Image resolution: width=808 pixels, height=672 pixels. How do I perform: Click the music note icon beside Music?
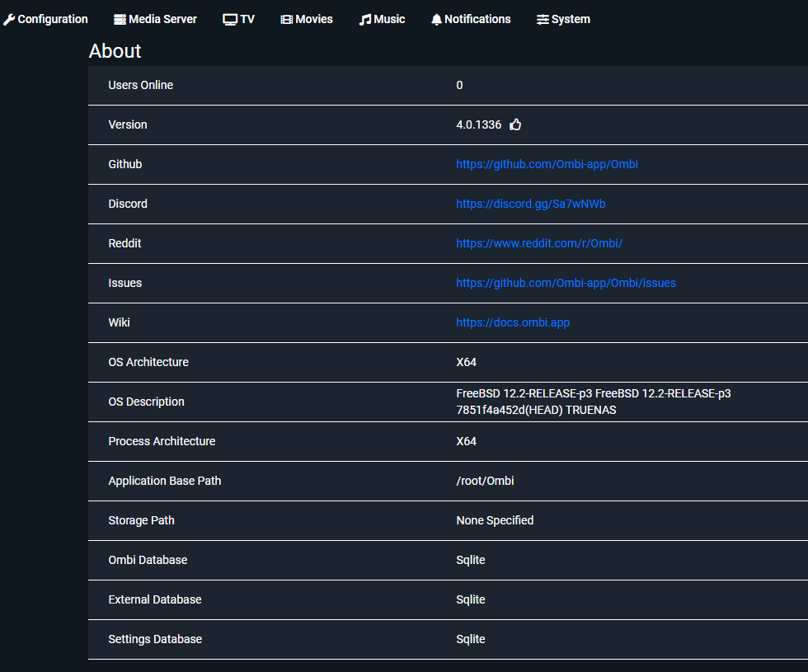coord(364,20)
